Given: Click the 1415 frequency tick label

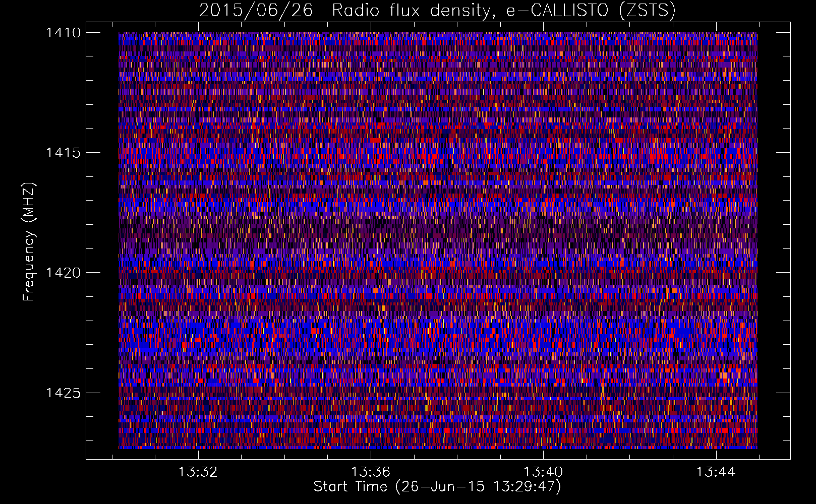Looking at the screenshot, I should coord(63,153).
